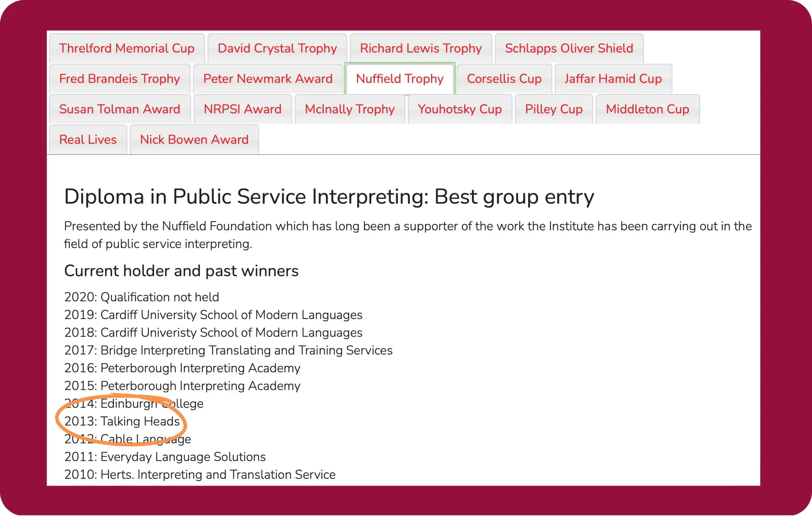The width and height of the screenshot is (812, 516).
Task: Click the Nick Bowen Award tab
Action: 194,139
